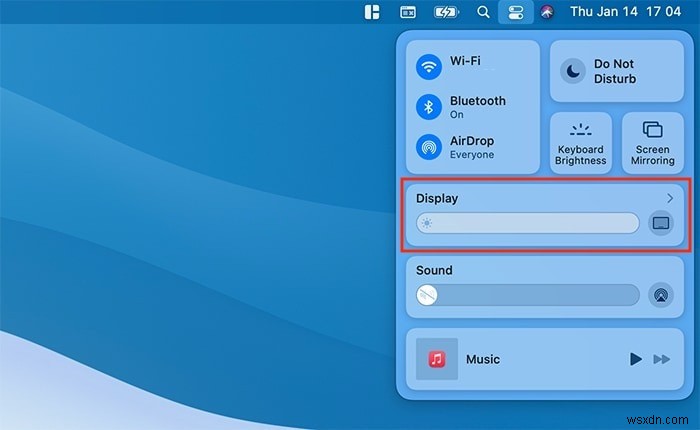Viewport: 700px width, 430px height.
Task: Click the window layout menu bar icon
Action: coord(372,12)
